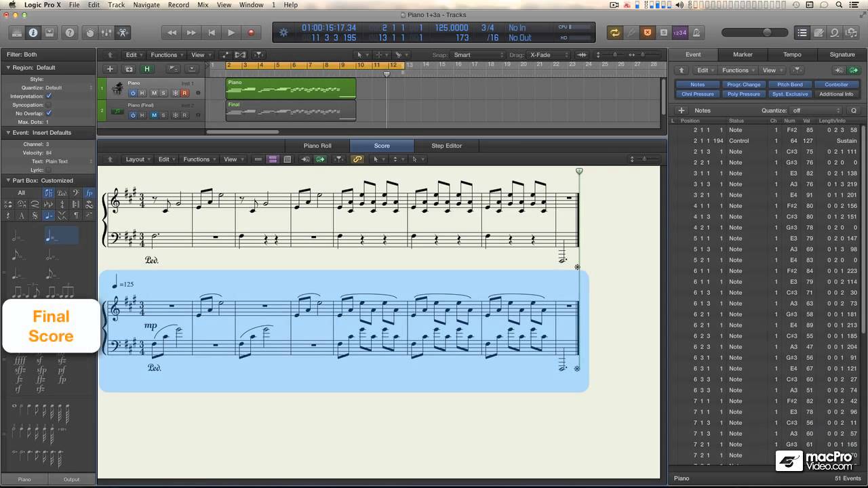Select the purple page view icon in Score editor
This screenshot has height=488, width=868.
[273, 159]
